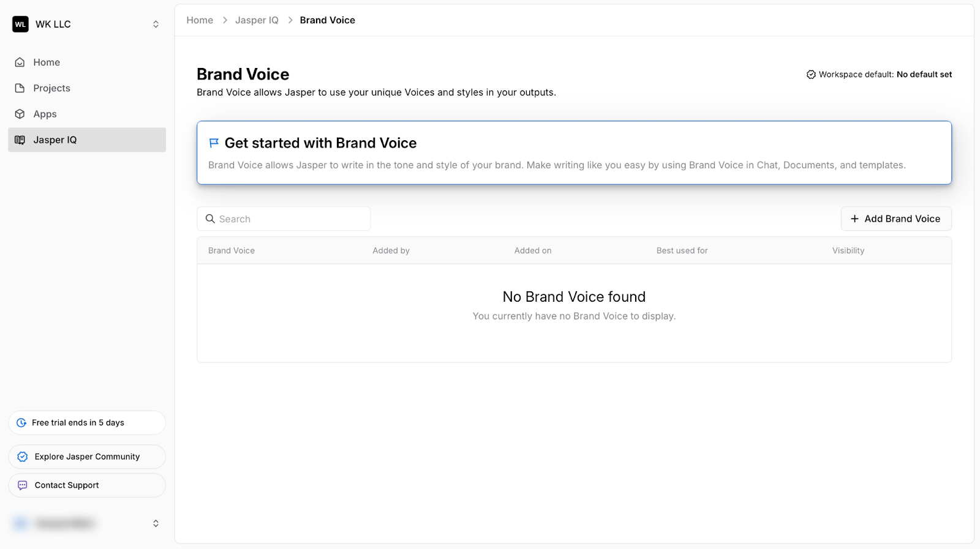Sort by Brand Voice column header

[232, 251]
